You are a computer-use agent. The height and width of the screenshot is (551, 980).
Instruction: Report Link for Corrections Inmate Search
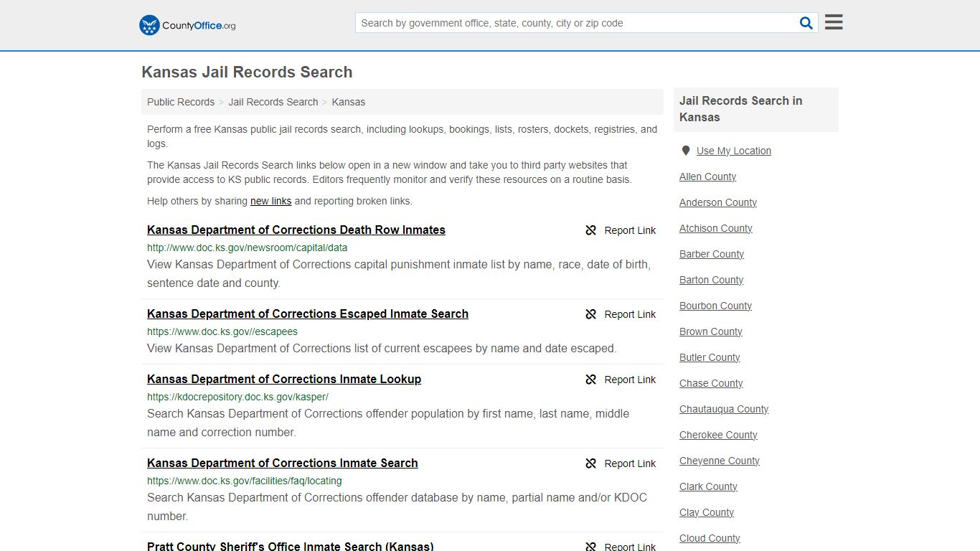(x=630, y=463)
